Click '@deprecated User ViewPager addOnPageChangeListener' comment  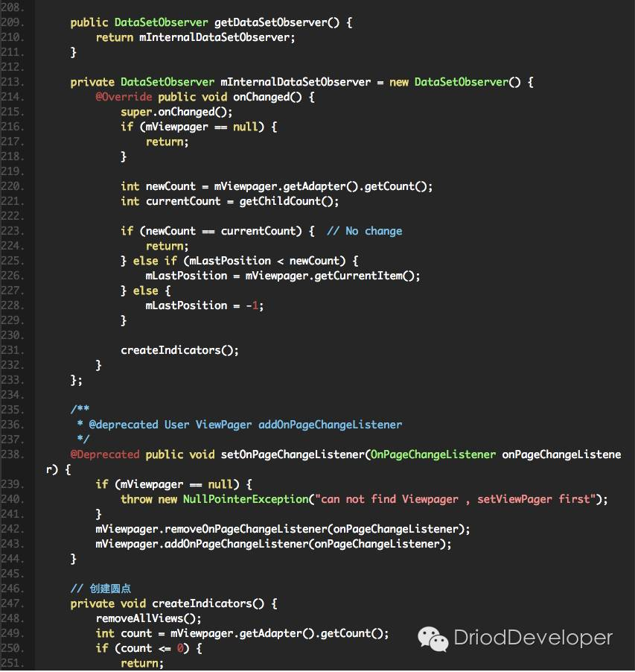(245, 425)
